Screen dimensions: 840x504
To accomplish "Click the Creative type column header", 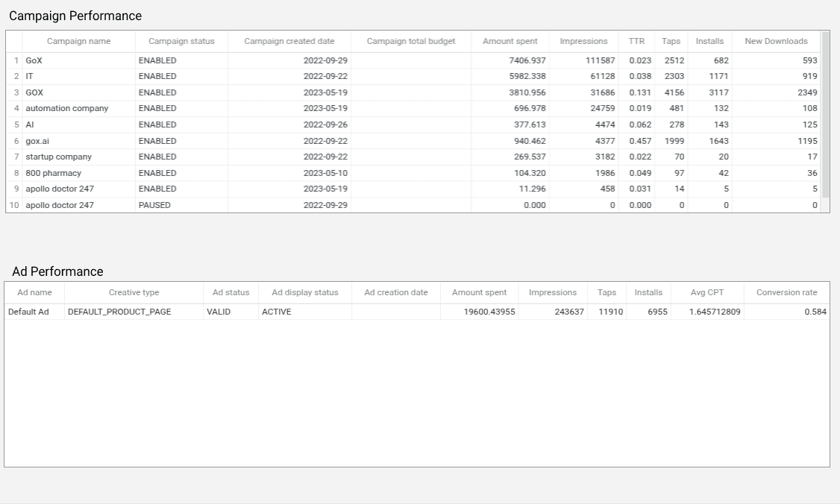I will pyautogui.click(x=134, y=292).
